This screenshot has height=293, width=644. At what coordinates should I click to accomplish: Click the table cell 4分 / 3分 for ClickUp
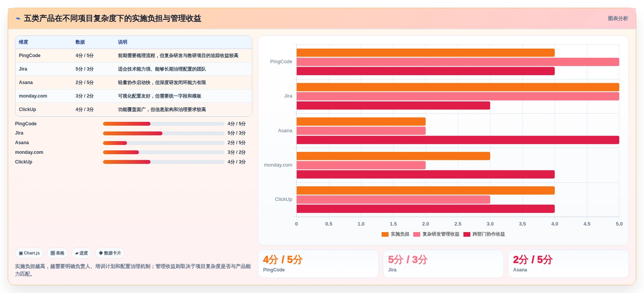[x=85, y=109]
